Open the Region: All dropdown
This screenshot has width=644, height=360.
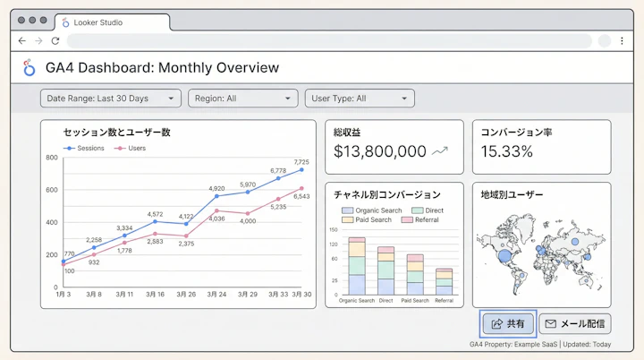(x=243, y=99)
